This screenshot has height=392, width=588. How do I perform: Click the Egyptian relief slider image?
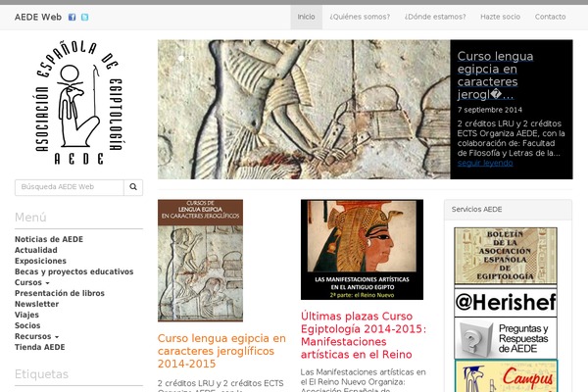tap(304, 109)
